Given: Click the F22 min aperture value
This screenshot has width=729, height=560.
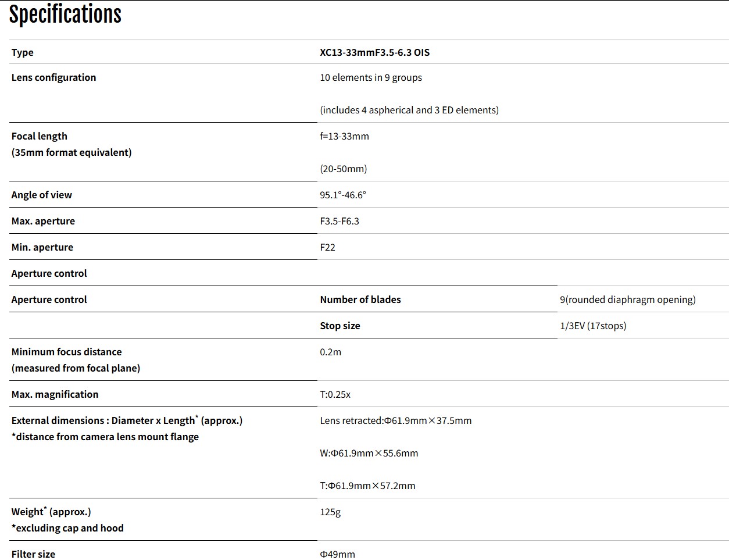Looking at the screenshot, I should (x=327, y=247).
